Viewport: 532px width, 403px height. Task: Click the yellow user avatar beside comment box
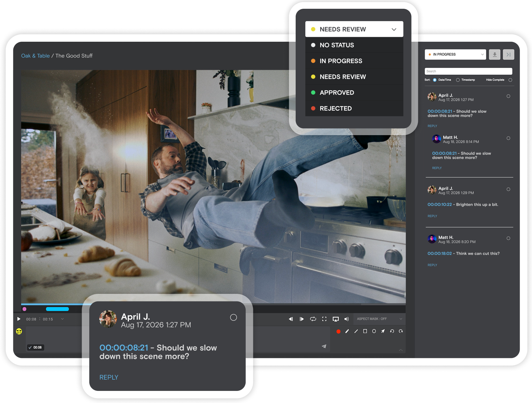pyautogui.click(x=19, y=331)
